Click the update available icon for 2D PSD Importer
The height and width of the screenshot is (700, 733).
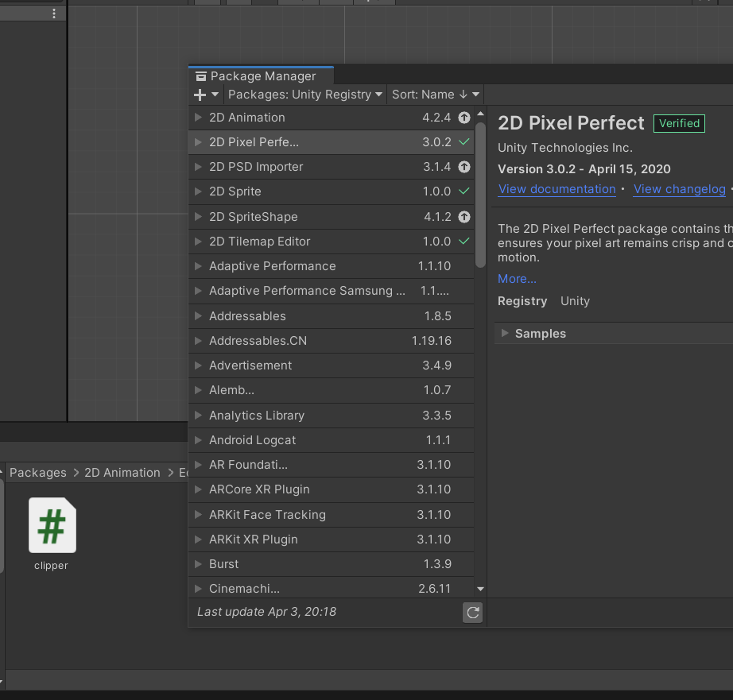pos(463,167)
